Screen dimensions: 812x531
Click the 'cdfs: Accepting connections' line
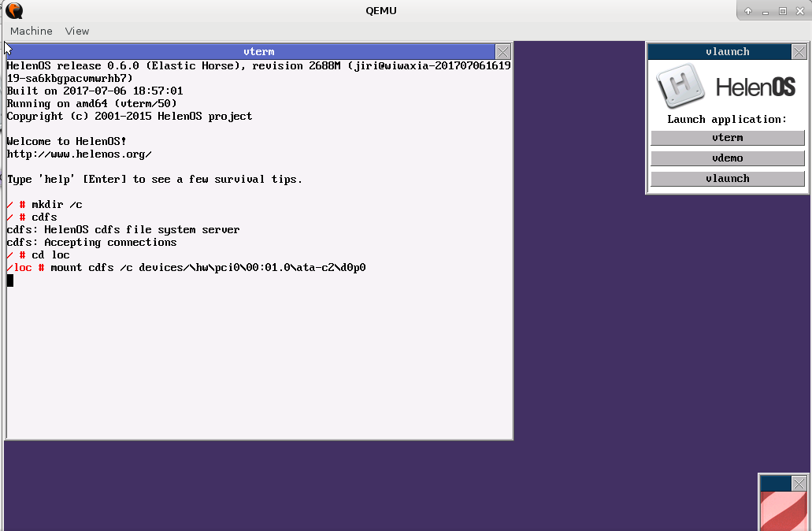click(x=91, y=243)
